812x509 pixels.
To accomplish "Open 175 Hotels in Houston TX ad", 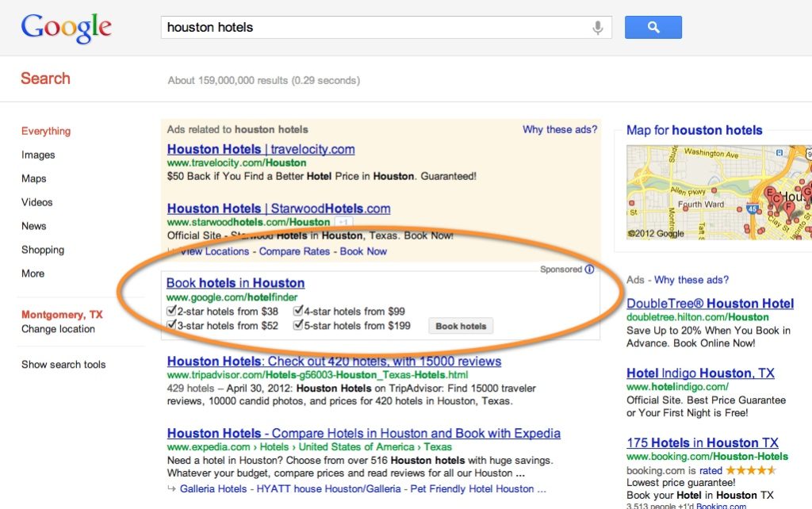I will pyautogui.click(x=703, y=442).
